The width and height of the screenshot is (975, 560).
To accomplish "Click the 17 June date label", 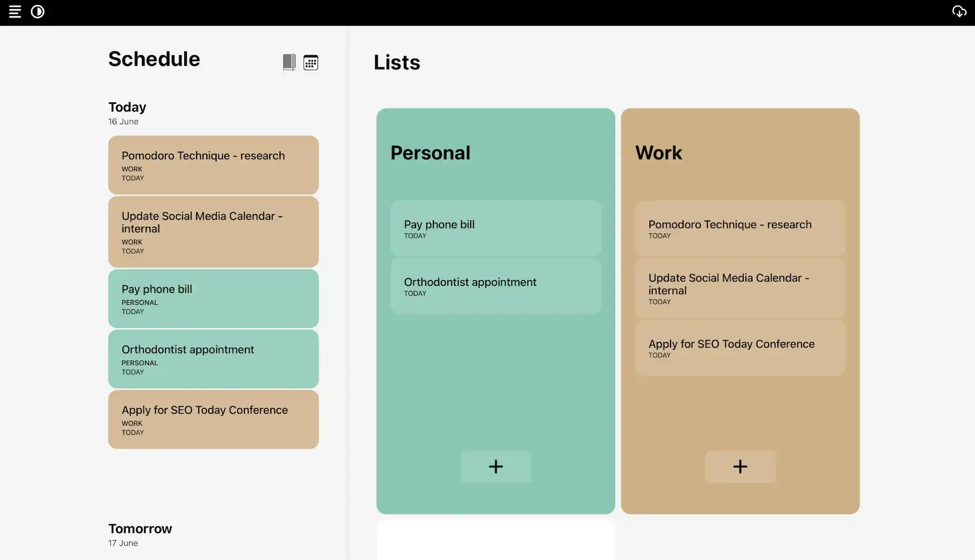I will click(123, 543).
